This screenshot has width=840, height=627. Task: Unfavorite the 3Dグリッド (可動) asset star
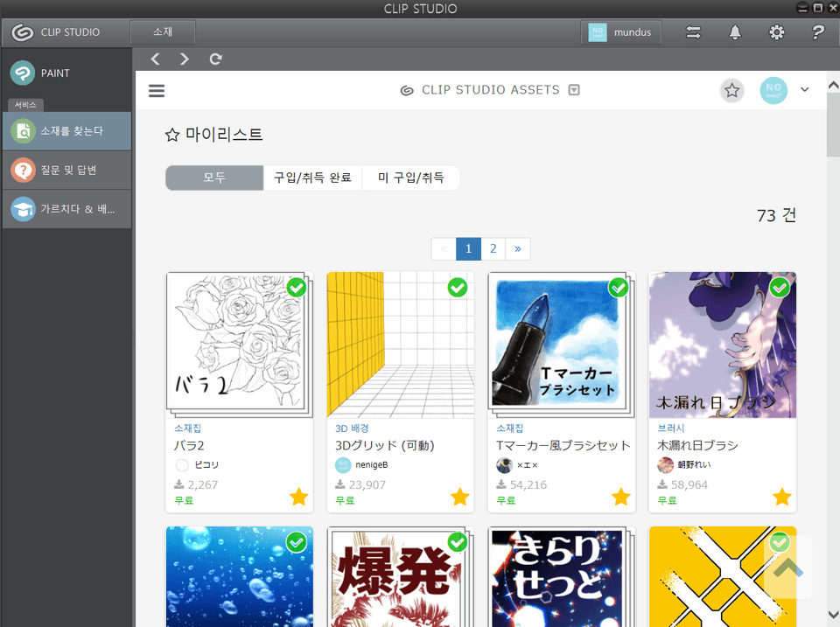pyautogui.click(x=460, y=498)
